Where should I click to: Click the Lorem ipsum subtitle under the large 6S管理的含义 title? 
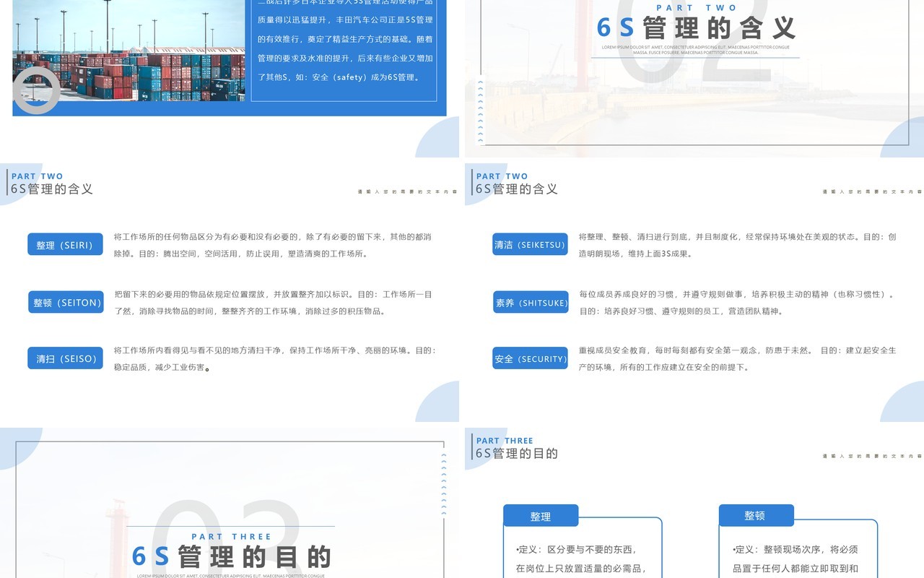click(x=696, y=50)
